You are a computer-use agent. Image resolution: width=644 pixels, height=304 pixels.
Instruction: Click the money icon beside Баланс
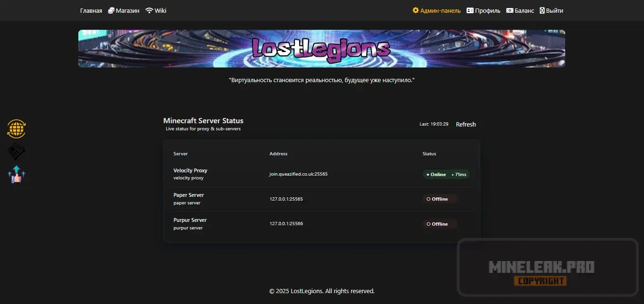pos(510,10)
